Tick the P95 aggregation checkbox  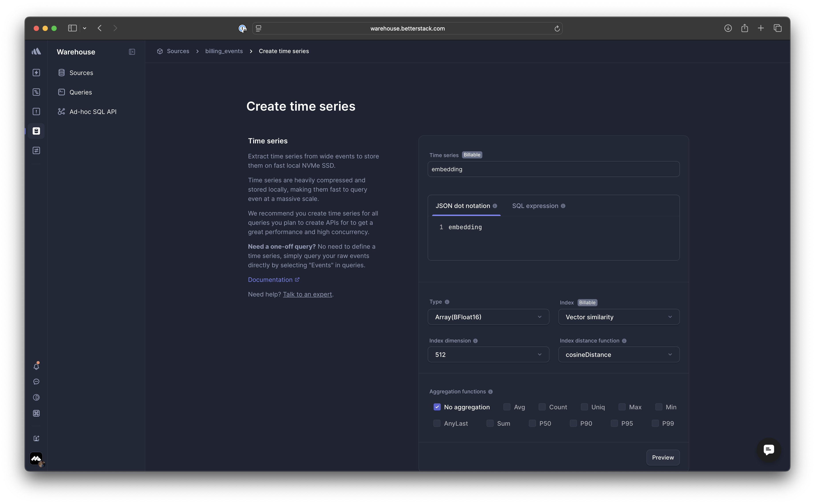[614, 423]
